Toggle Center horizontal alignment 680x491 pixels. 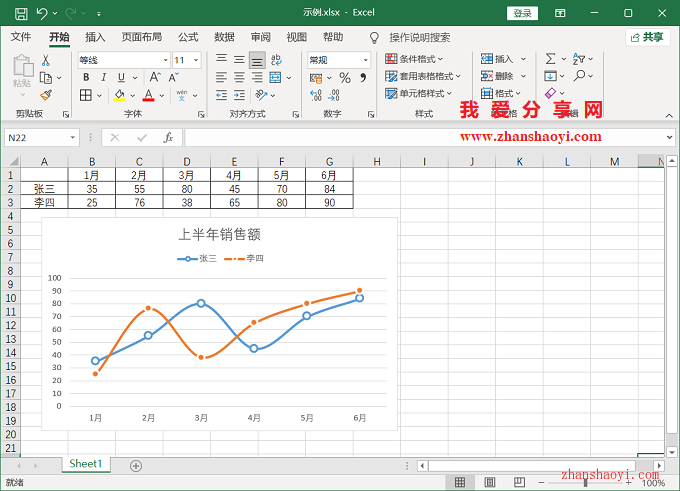(239, 78)
